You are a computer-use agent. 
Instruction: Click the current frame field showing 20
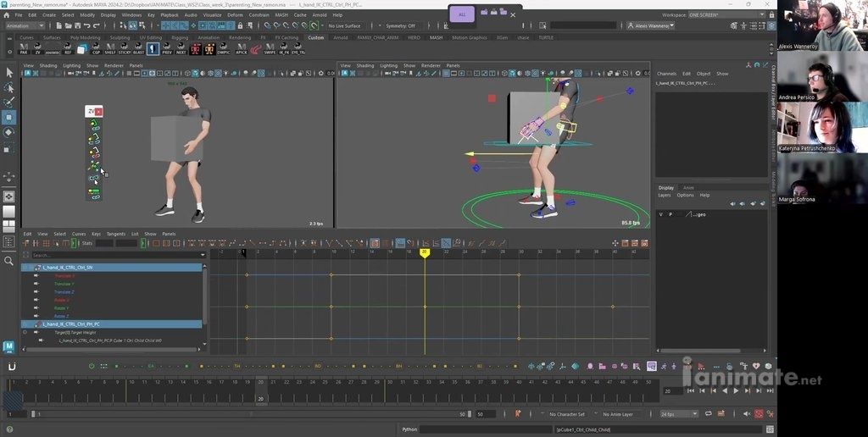pyautogui.click(x=672, y=390)
